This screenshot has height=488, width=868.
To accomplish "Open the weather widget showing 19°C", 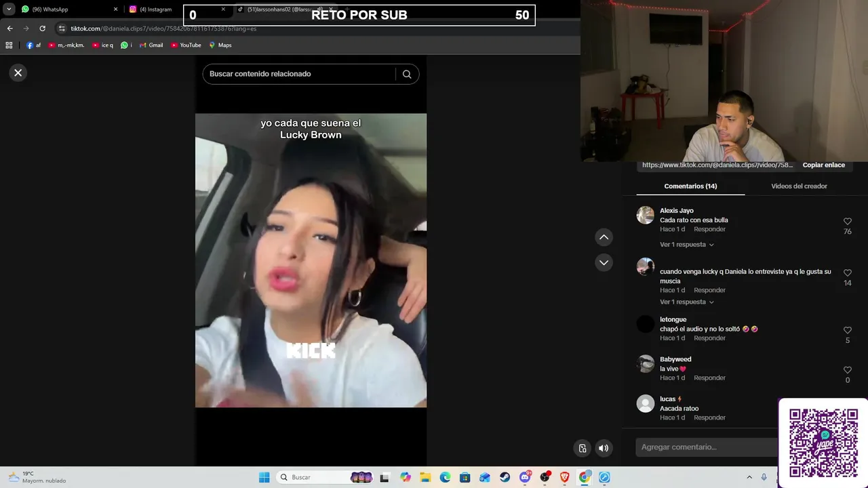I will (37, 477).
